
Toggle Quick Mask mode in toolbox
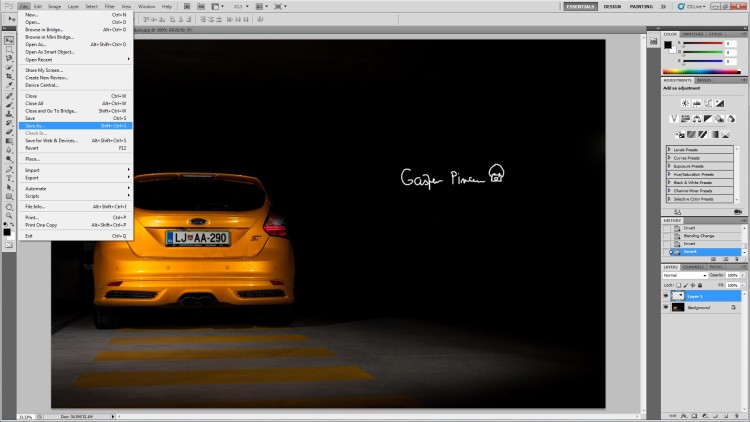pyautogui.click(x=9, y=245)
